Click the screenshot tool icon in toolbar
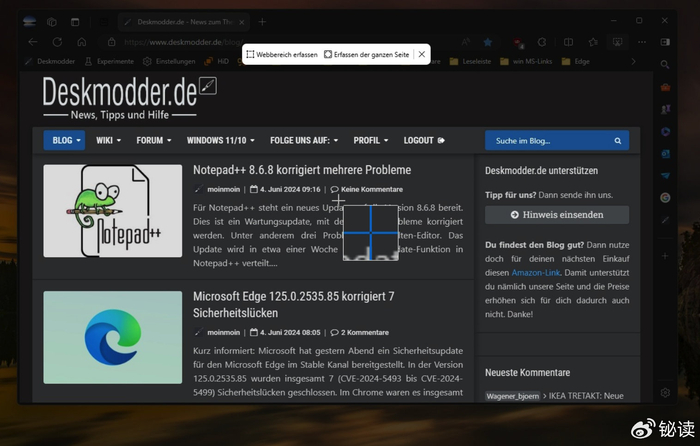700x446 pixels. [617, 42]
